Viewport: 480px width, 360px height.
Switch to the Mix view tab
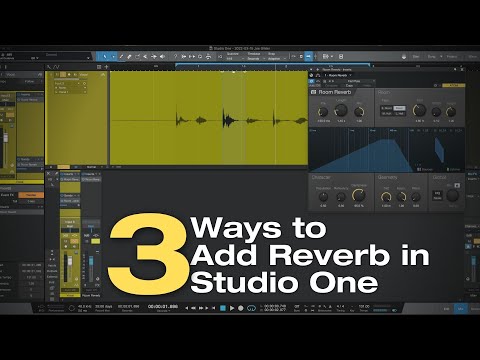click(x=461, y=309)
